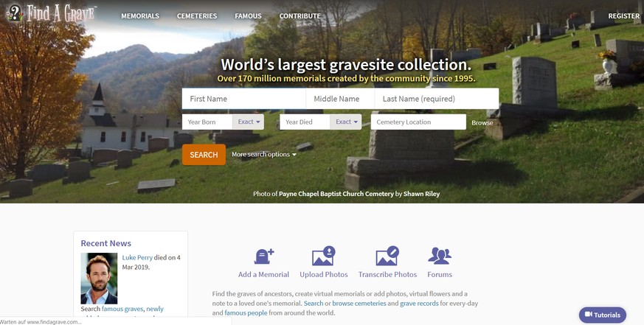Viewport: 644px width, 325px height.
Task: Click the Upload Photos text link
Action: click(x=324, y=275)
